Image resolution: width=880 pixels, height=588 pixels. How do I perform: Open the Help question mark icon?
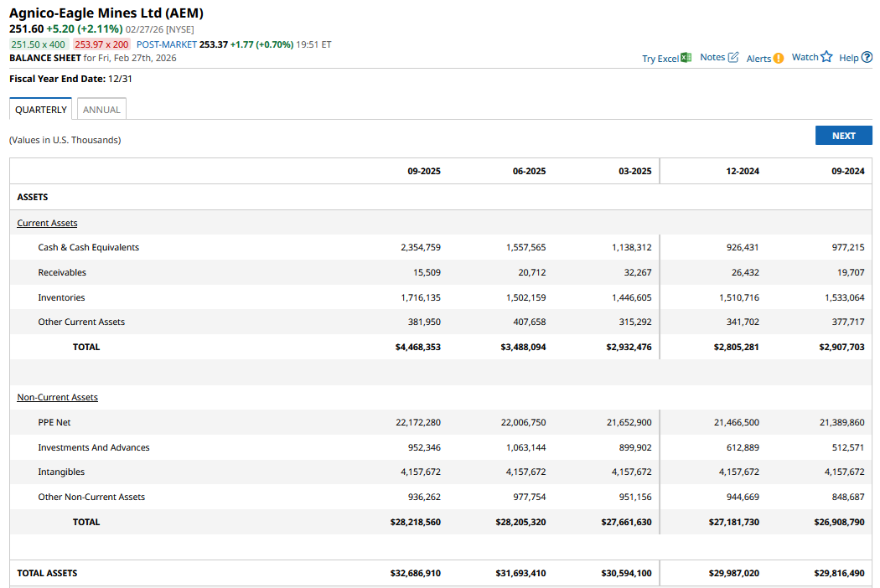(867, 57)
